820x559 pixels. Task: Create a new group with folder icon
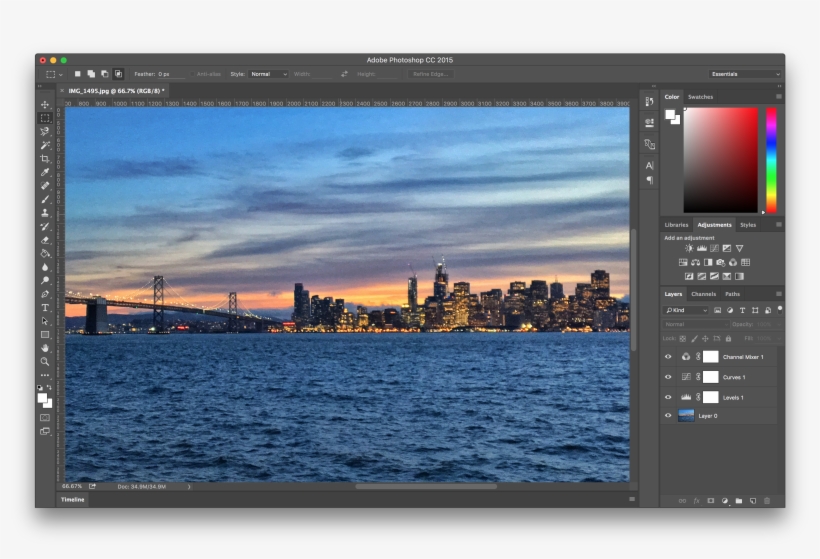pos(738,500)
